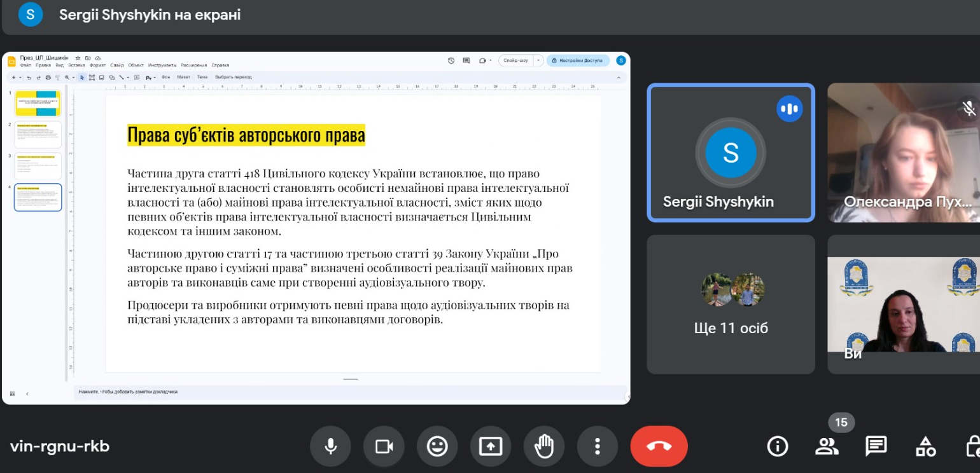Open the 'Формат' menu in the presentation
The width and height of the screenshot is (980, 473).
pyautogui.click(x=97, y=65)
